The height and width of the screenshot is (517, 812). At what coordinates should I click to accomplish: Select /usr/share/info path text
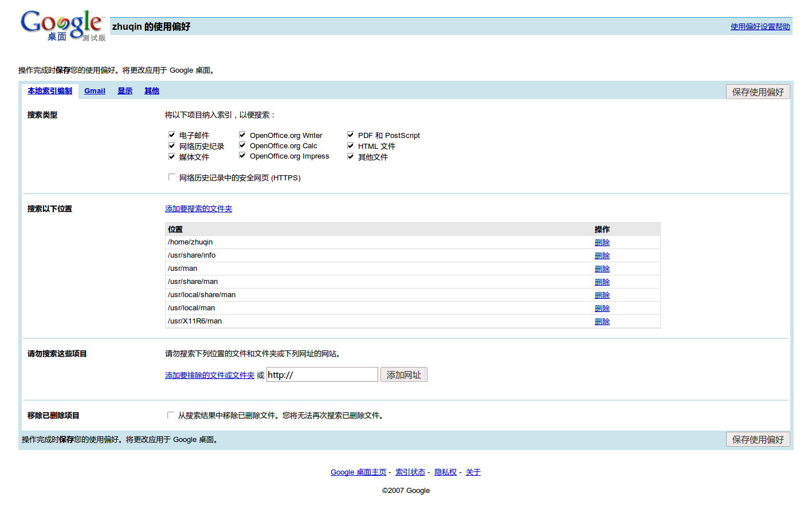click(x=192, y=255)
